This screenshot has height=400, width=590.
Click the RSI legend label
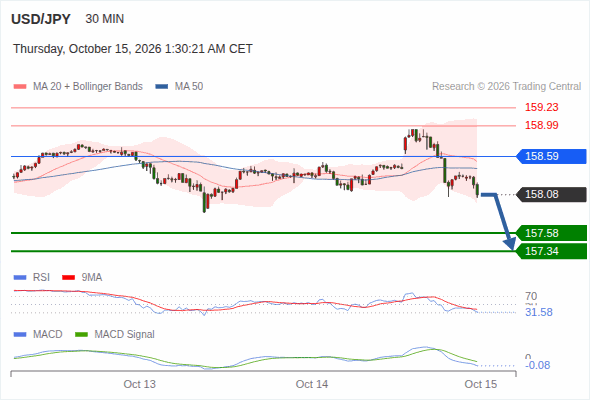point(41,278)
